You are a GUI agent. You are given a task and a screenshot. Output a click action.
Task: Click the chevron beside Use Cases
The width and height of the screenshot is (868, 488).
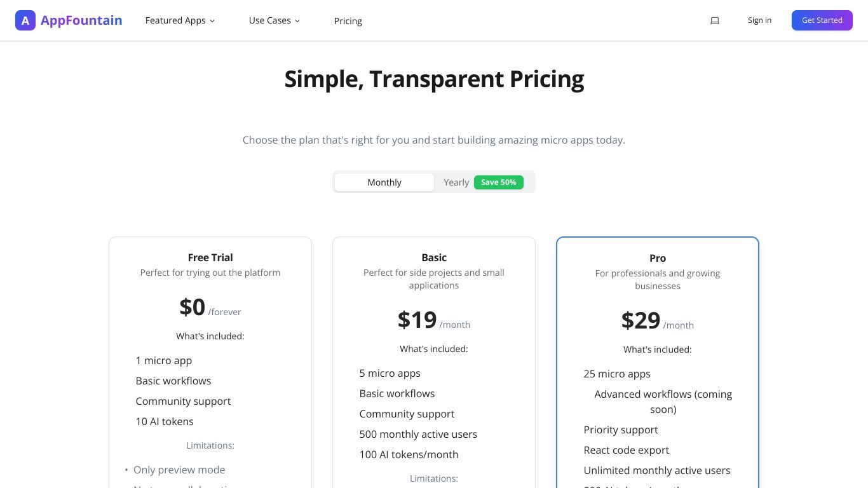pyautogui.click(x=297, y=21)
